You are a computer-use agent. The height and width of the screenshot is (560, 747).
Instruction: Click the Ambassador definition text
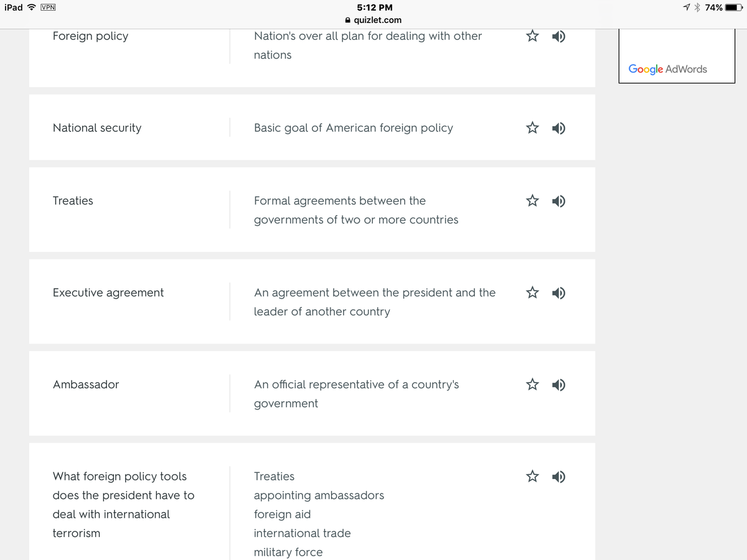tap(356, 394)
